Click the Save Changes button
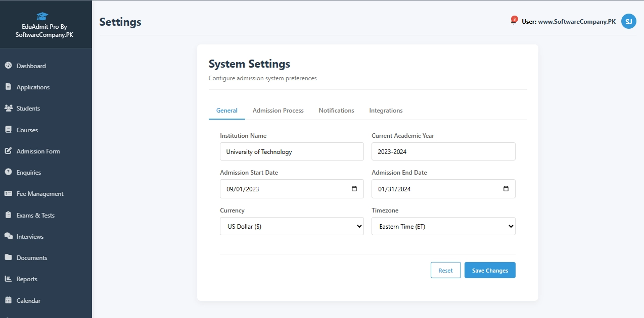 pyautogui.click(x=489, y=270)
